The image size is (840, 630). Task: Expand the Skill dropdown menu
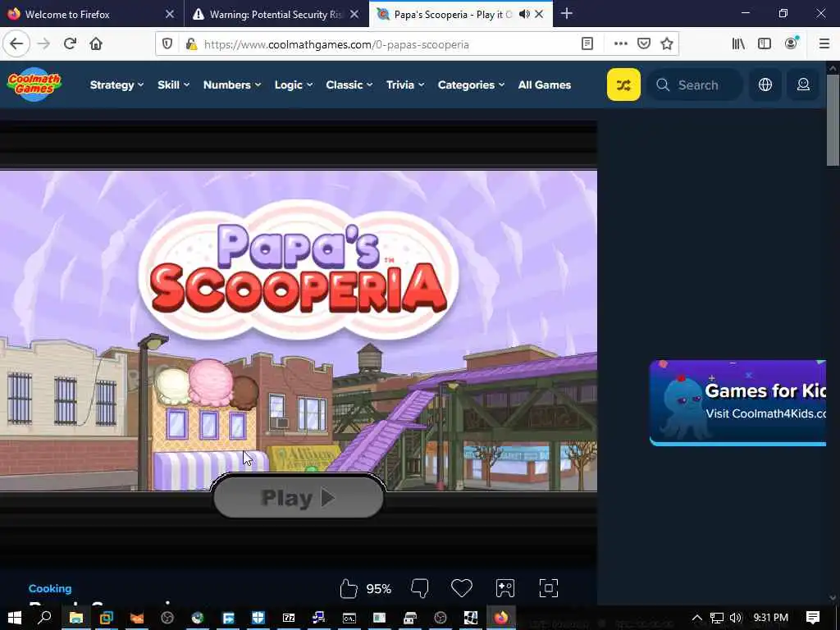174,84
